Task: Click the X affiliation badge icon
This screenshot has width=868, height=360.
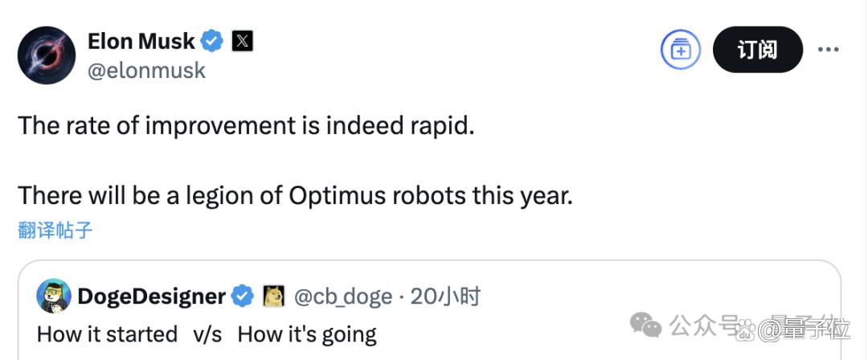Action: 242,40
